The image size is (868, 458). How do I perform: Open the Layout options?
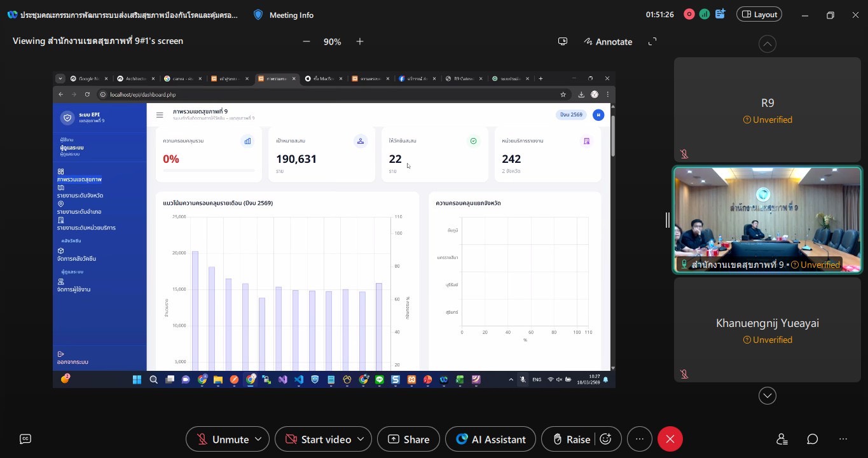[759, 14]
